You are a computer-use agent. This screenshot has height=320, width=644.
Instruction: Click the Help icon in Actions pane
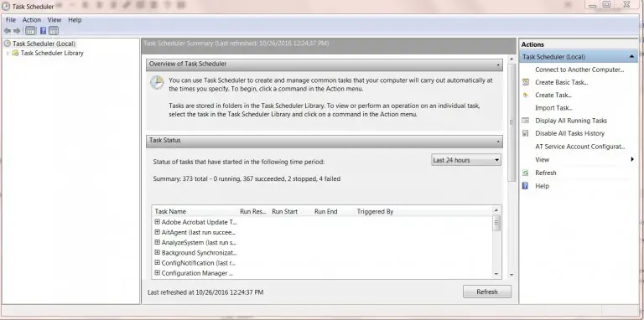(x=525, y=186)
